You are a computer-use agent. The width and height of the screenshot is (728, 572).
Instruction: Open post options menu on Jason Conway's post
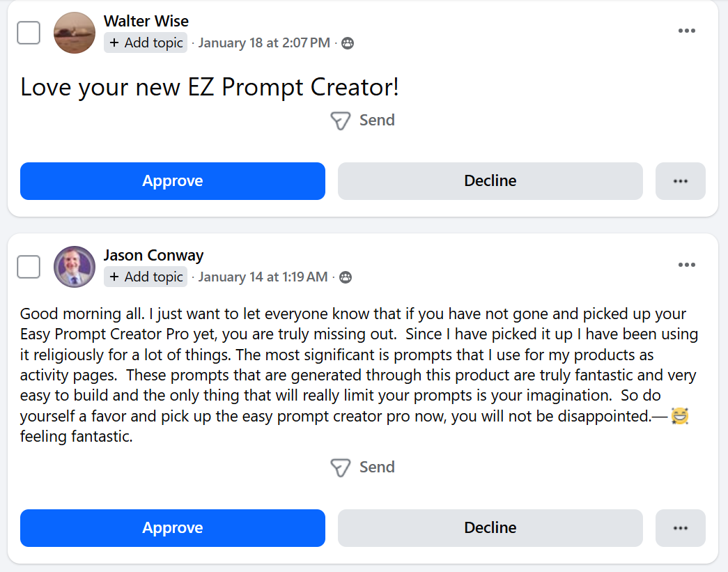(x=687, y=265)
